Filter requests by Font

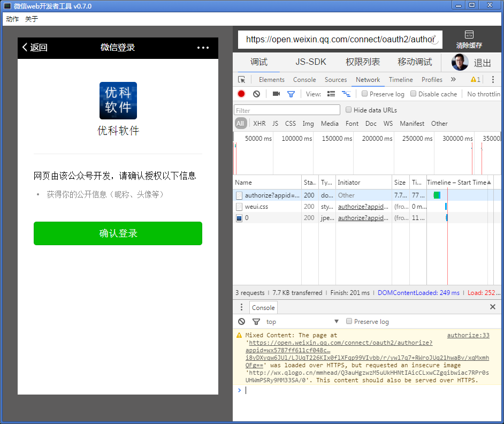[352, 124]
